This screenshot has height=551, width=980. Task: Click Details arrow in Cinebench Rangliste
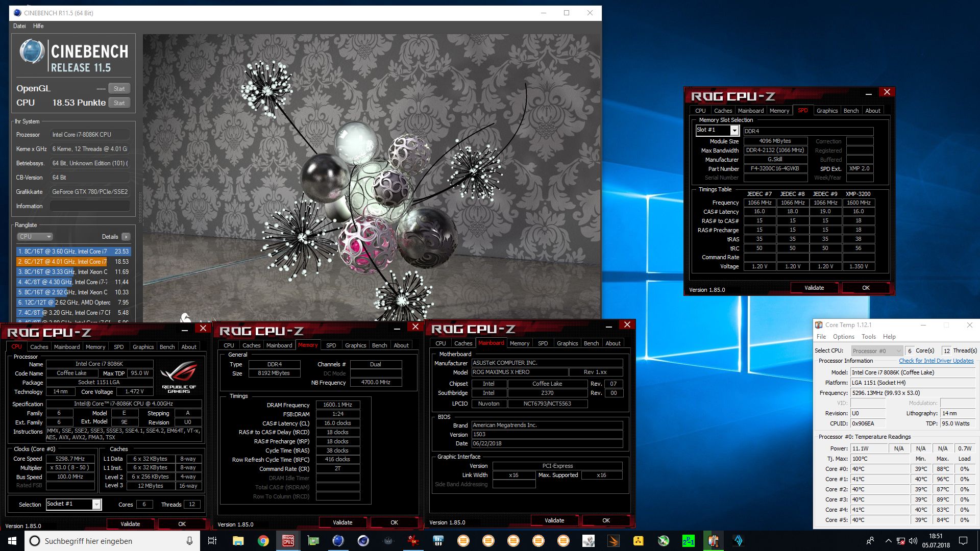[x=126, y=237]
